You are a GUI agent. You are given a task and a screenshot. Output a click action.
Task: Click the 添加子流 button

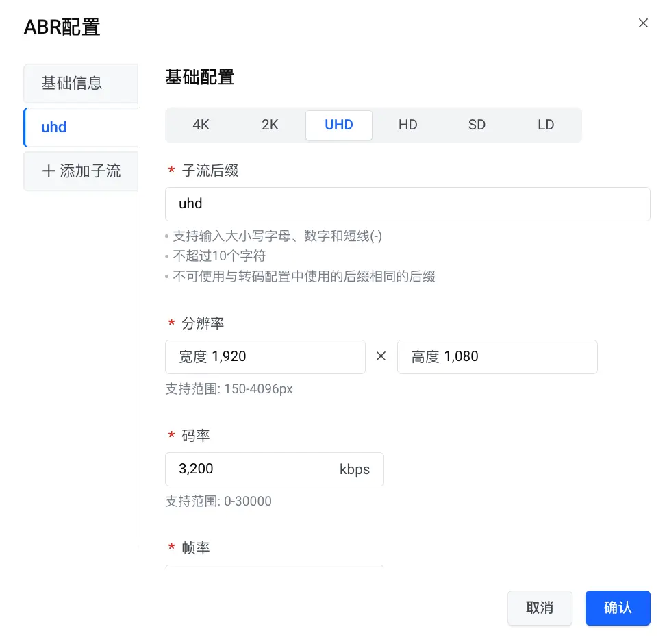[x=81, y=171]
